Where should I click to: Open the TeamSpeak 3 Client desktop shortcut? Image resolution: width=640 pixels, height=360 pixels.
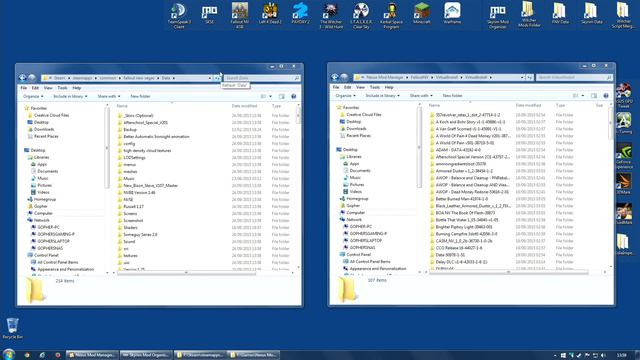(x=179, y=16)
